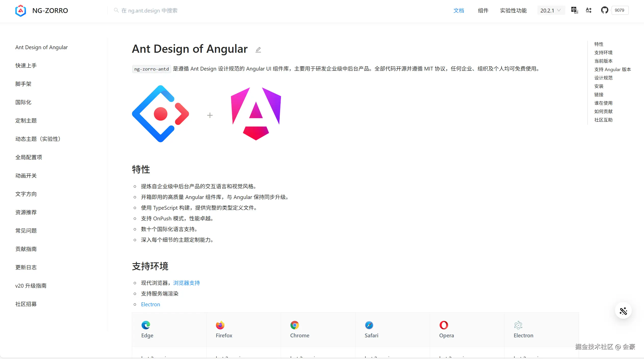Viewport: 644px width, 359px height.
Task: Jump to 安装 in the right anchor list
Action: pyautogui.click(x=599, y=86)
